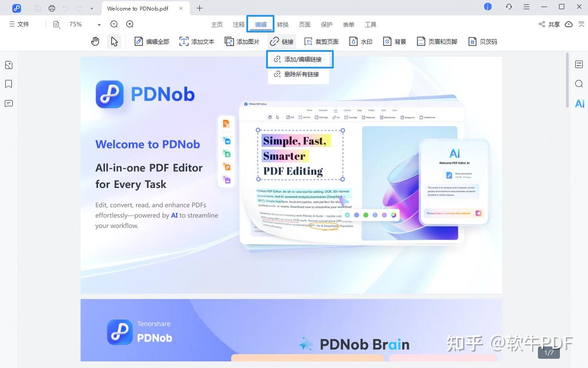This screenshot has height=368, width=588.
Task: Click the zoom in magnifier icon
Action: pyautogui.click(x=130, y=25)
